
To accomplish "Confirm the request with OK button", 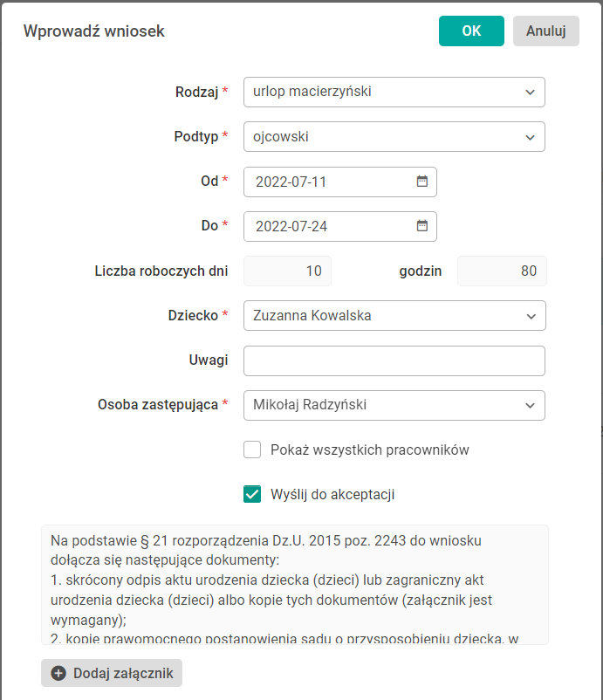I will [471, 31].
